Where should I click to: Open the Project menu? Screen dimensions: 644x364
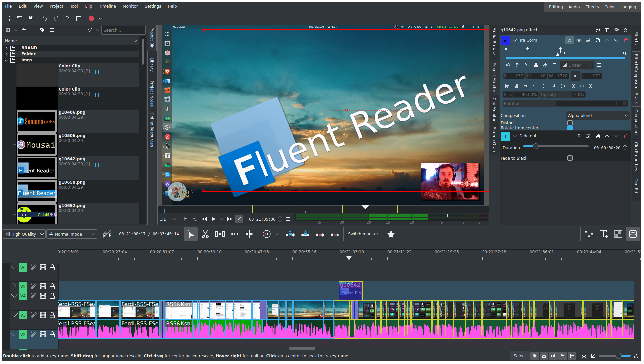[x=56, y=6]
